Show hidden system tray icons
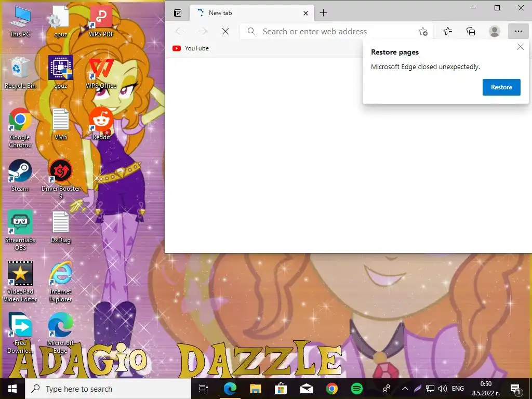 (405, 389)
